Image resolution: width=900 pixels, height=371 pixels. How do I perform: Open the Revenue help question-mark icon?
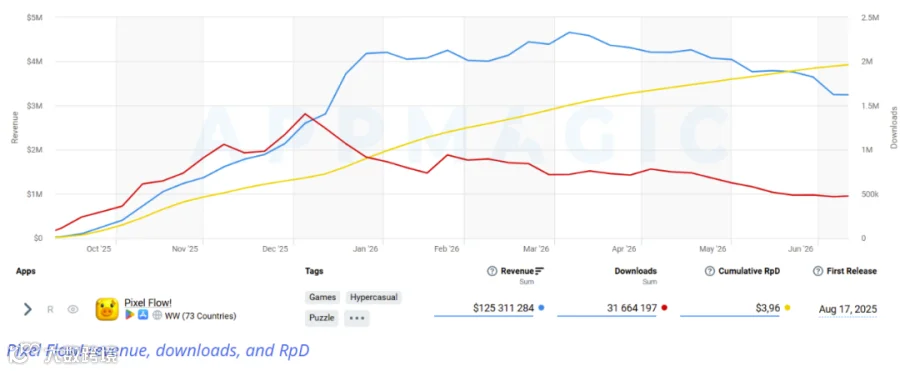pos(492,271)
